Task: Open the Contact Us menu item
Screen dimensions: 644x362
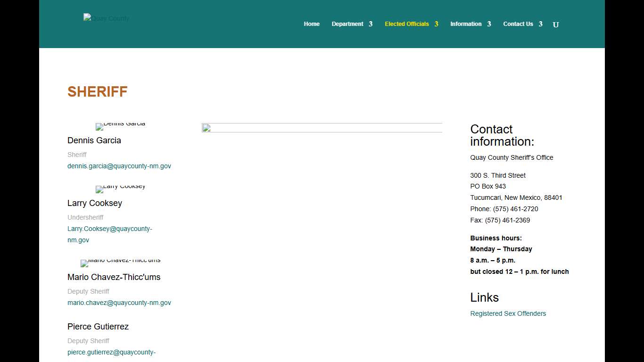Action: coord(518,24)
